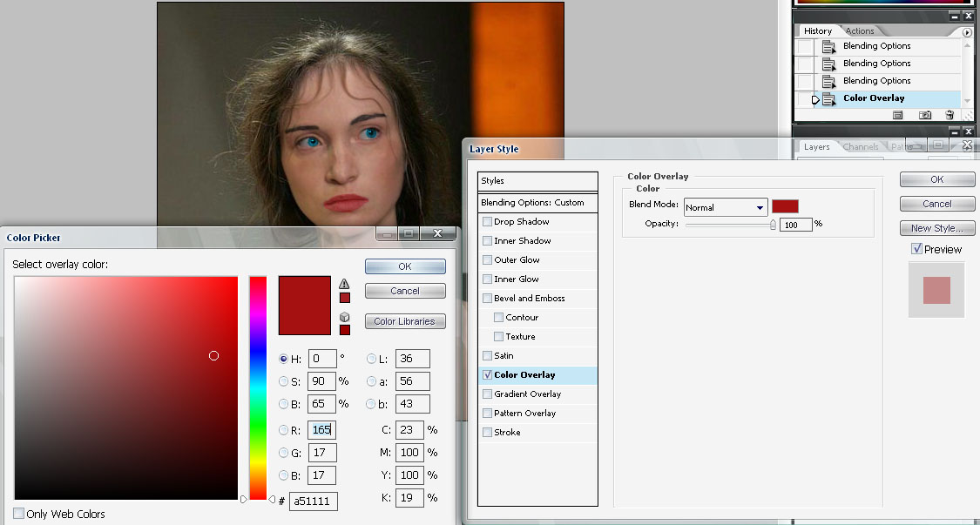Select Blending Options: Custom in Layer Style list

tap(537, 203)
